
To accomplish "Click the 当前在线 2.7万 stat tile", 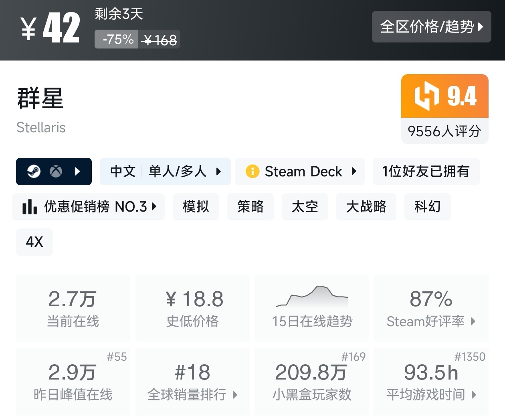I will [73, 308].
